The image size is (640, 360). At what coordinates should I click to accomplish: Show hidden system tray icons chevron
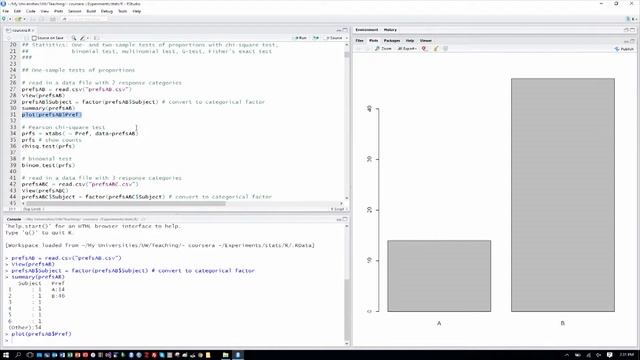pos(567,355)
